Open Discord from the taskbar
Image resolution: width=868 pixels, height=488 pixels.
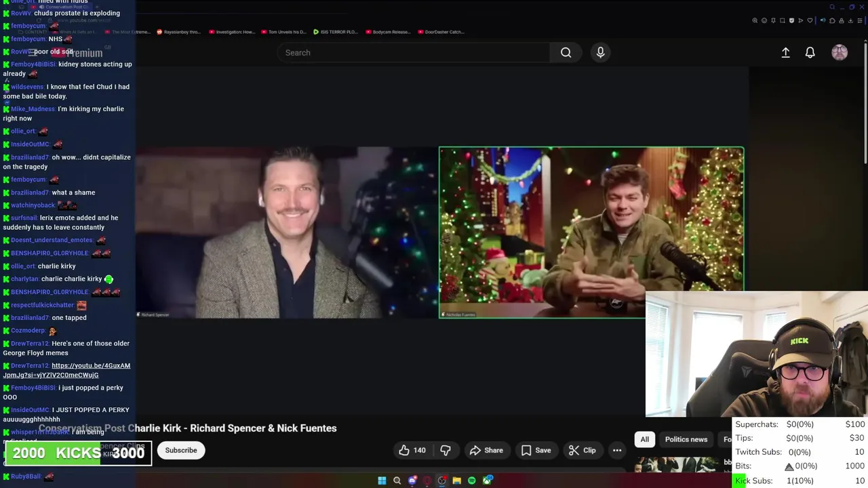(412, 481)
